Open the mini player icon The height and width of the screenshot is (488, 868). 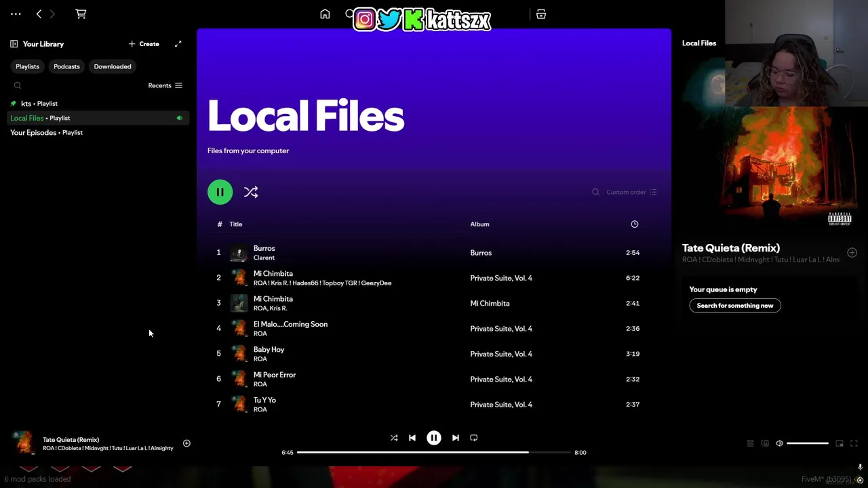(x=840, y=443)
